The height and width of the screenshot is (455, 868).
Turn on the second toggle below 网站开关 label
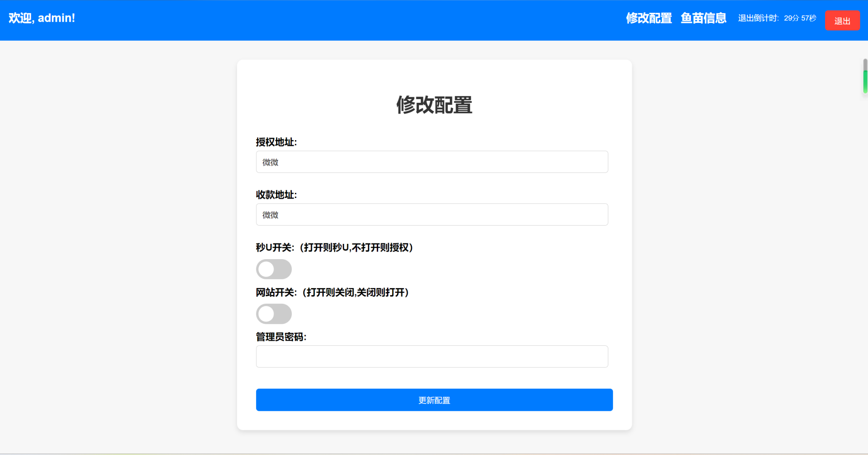(x=274, y=314)
